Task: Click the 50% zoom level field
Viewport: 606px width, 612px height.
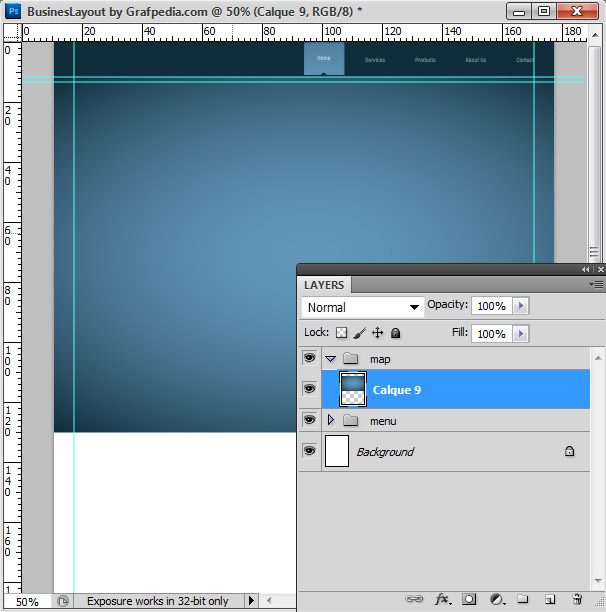Action: 27,601
